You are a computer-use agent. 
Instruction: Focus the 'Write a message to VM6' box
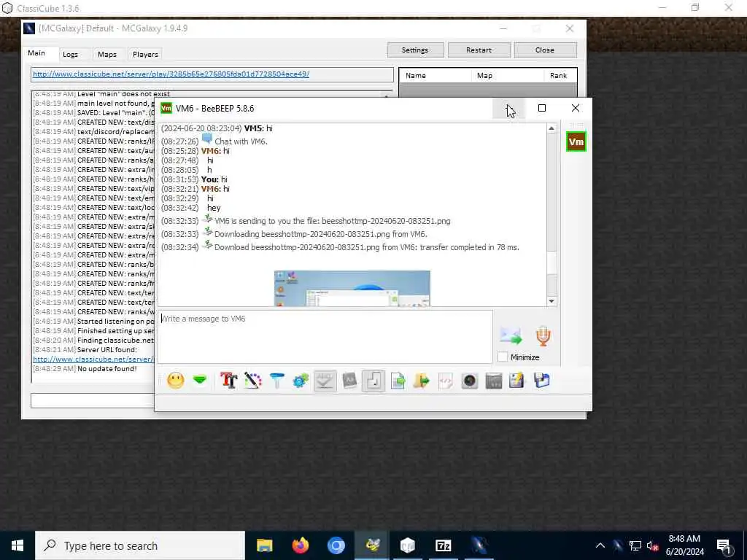point(325,337)
